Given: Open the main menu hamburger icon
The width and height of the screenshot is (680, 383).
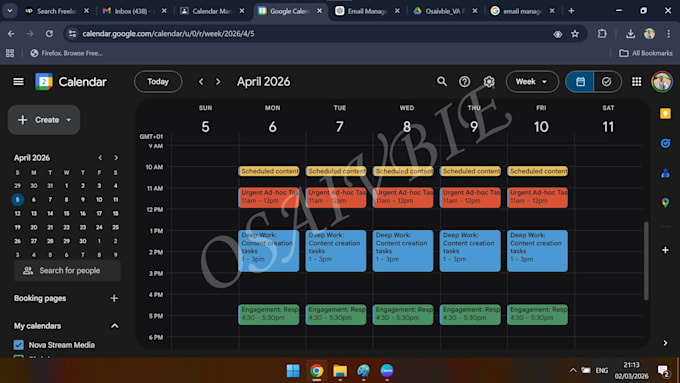Looking at the screenshot, I should [x=18, y=82].
